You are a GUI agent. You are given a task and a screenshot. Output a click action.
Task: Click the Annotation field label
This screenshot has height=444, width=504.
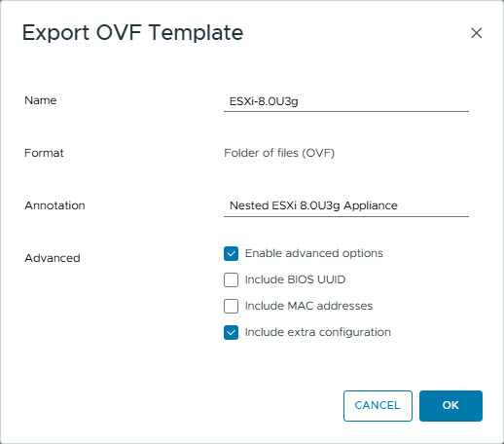54,205
